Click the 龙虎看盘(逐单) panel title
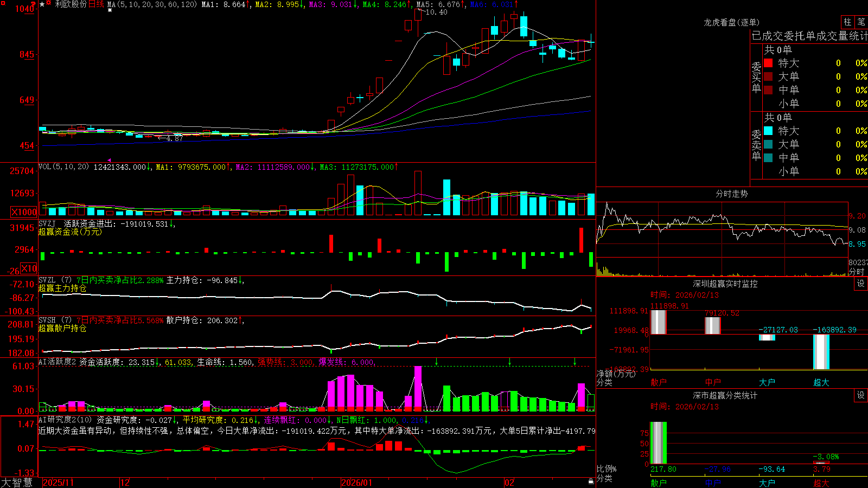The height and width of the screenshot is (488, 868). pos(732,22)
